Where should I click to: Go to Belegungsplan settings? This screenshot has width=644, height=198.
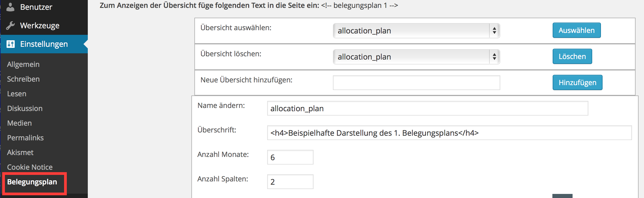tap(32, 182)
